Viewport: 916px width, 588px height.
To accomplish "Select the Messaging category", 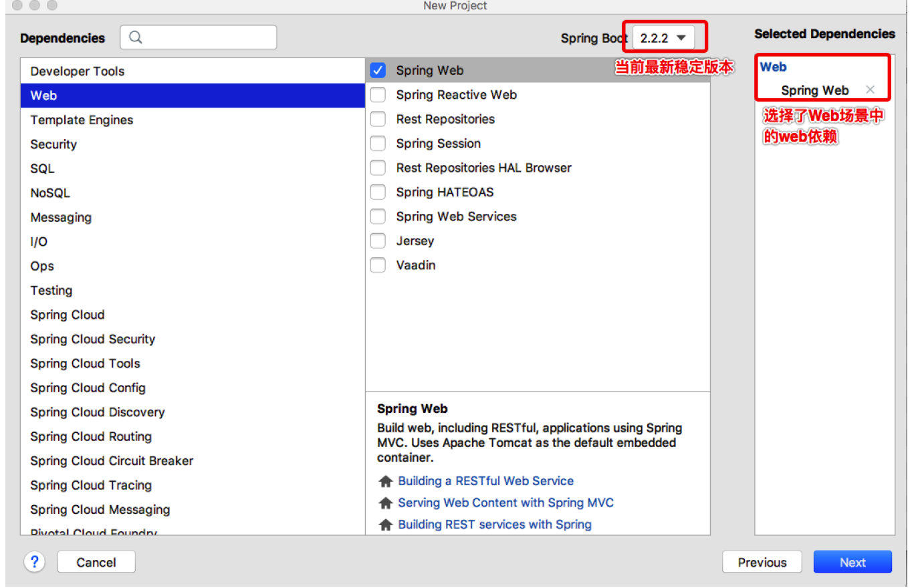I will pos(193,218).
